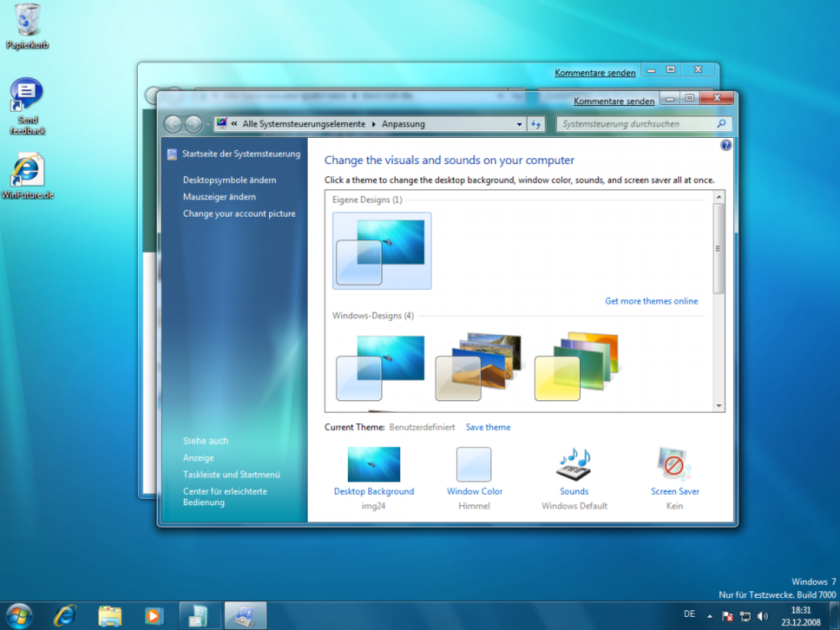Click the blue help question mark icon
The image size is (840, 630).
coord(726,145)
